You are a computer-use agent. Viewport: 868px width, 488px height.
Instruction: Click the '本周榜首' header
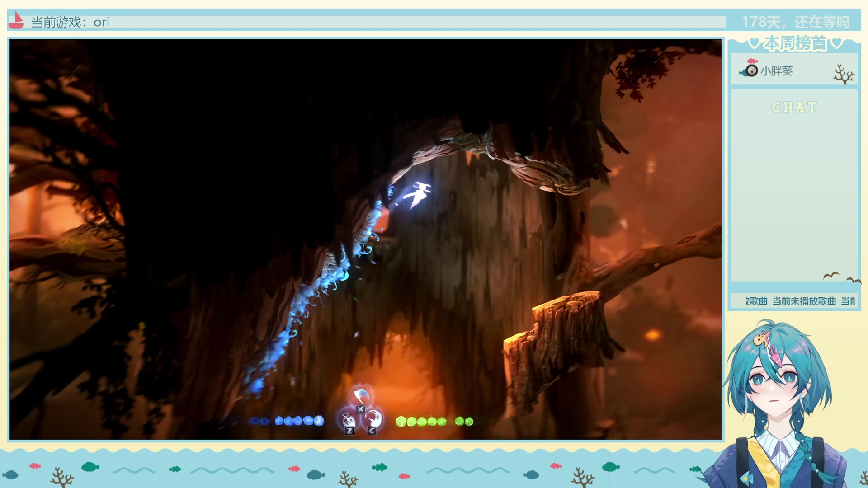(795, 43)
